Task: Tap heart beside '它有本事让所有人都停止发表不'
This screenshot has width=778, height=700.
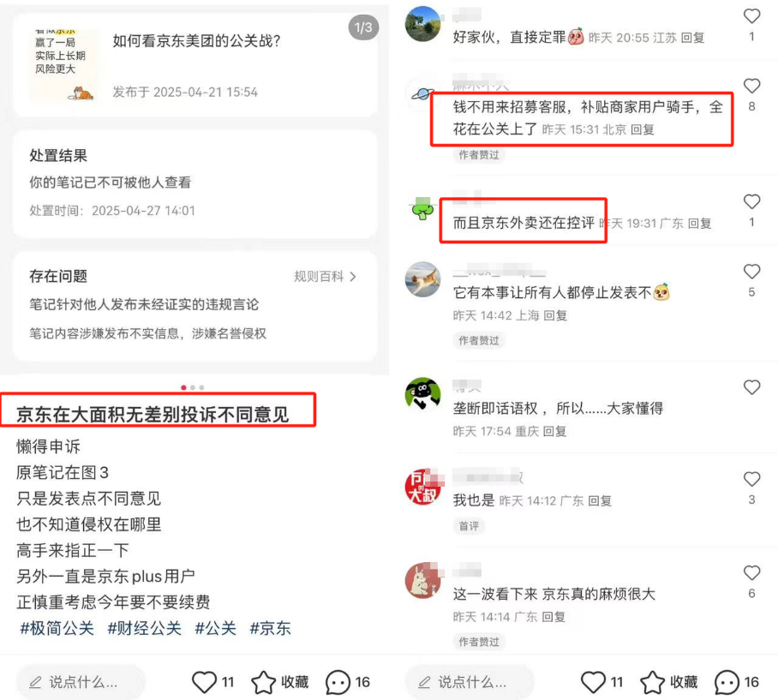Action: [x=751, y=272]
